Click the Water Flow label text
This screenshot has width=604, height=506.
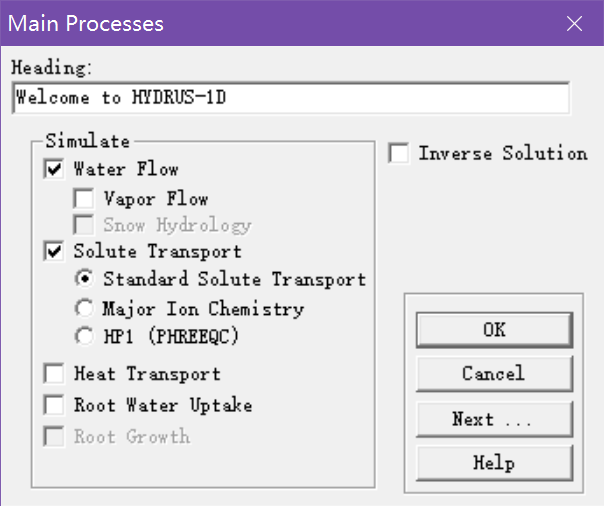coord(126,170)
